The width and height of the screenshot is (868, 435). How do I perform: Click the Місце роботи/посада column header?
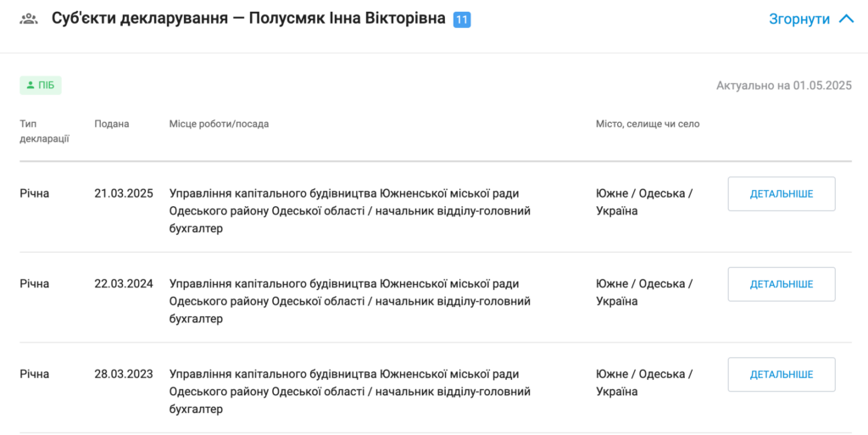pyautogui.click(x=219, y=124)
